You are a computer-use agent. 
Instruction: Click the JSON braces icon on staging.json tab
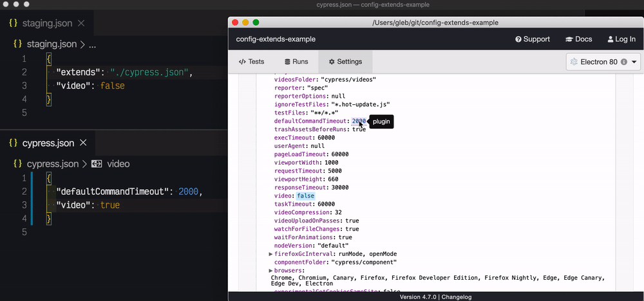[x=13, y=23]
